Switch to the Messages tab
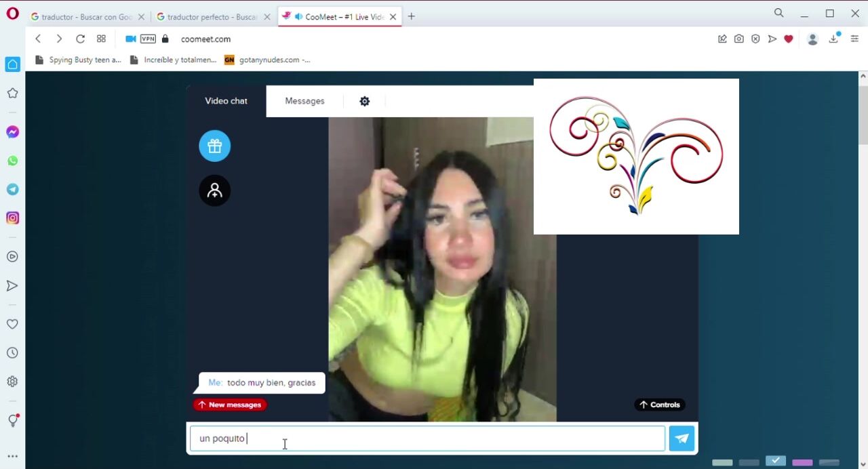Viewport: 868px width, 469px height. click(304, 101)
